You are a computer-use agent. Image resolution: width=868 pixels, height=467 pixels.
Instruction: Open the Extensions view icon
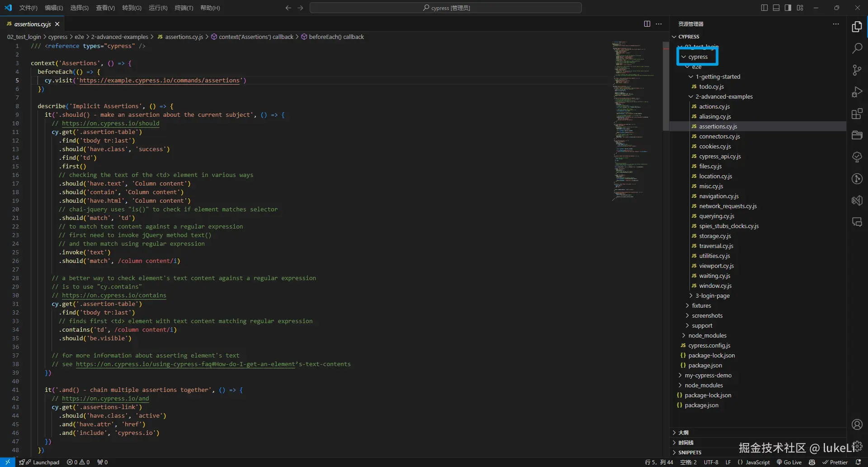tap(857, 114)
